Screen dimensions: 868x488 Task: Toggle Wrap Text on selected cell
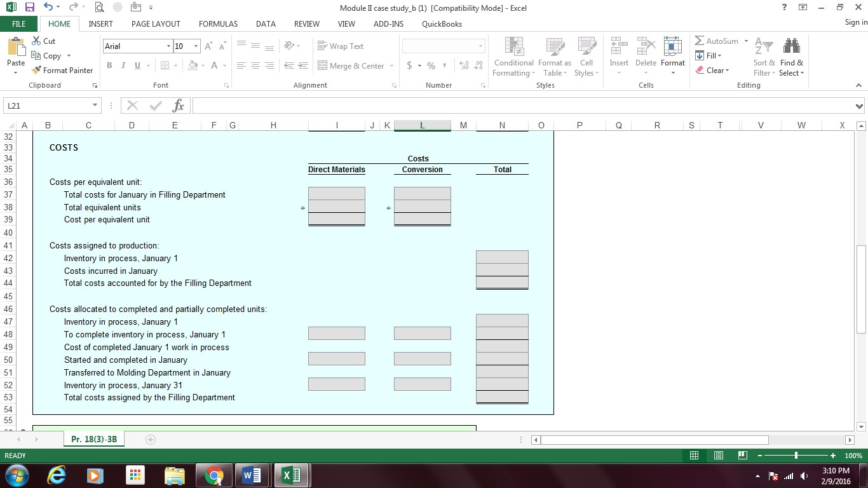341,46
